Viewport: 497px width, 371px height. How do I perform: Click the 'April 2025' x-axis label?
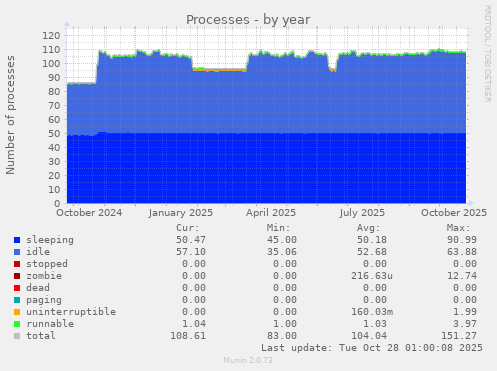coord(271,213)
